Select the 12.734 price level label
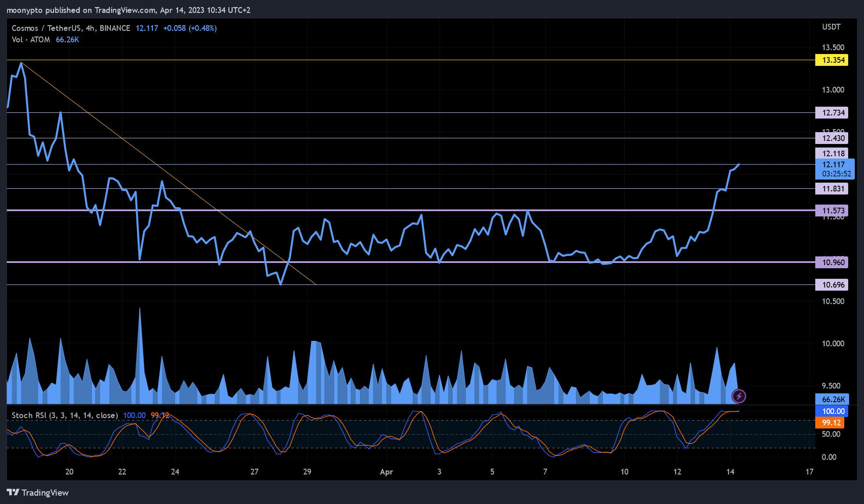864x504 pixels. 832,113
